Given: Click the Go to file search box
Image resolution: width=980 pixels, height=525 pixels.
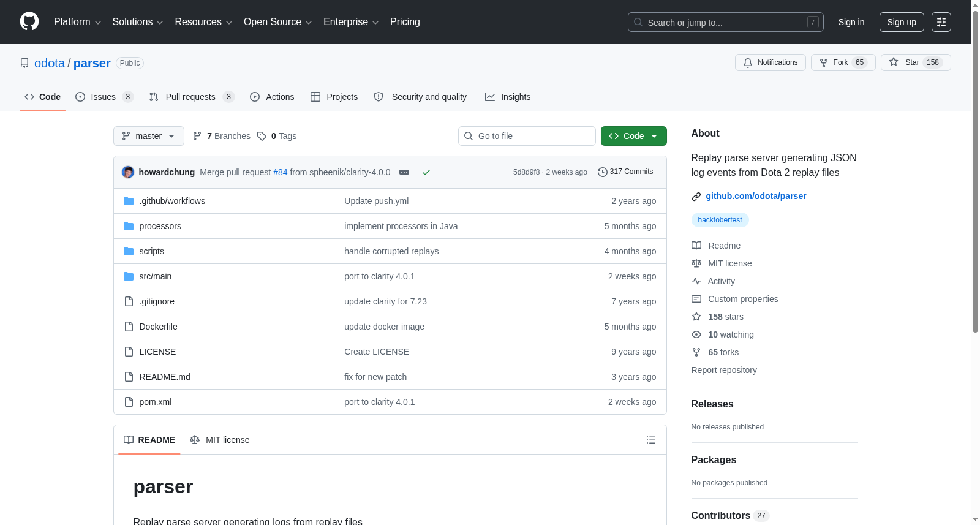Looking at the screenshot, I should click(x=527, y=136).
